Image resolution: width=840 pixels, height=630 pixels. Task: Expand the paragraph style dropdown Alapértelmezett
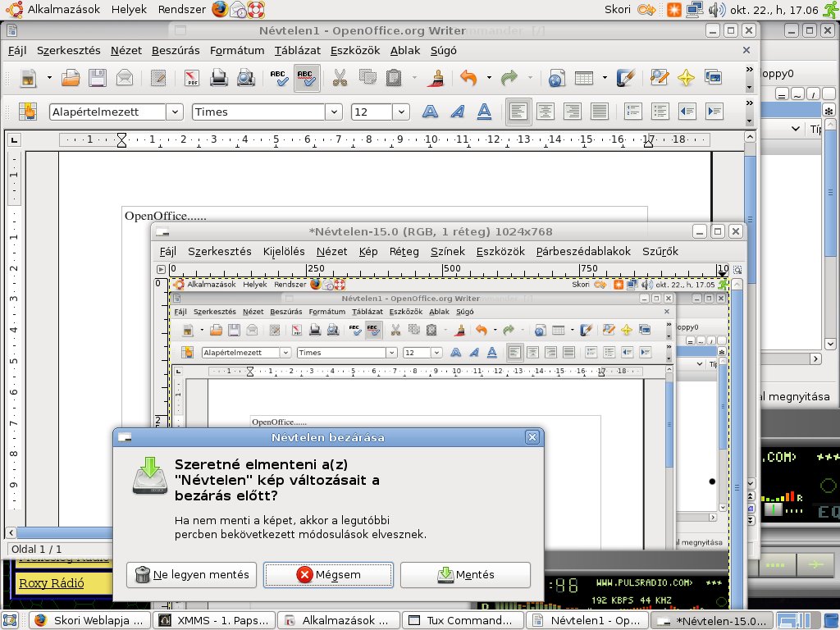[174, 112]
